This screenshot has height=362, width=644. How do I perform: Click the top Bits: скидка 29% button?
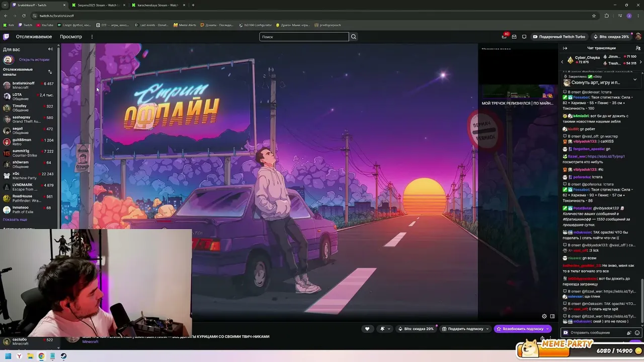click(611, 37)
